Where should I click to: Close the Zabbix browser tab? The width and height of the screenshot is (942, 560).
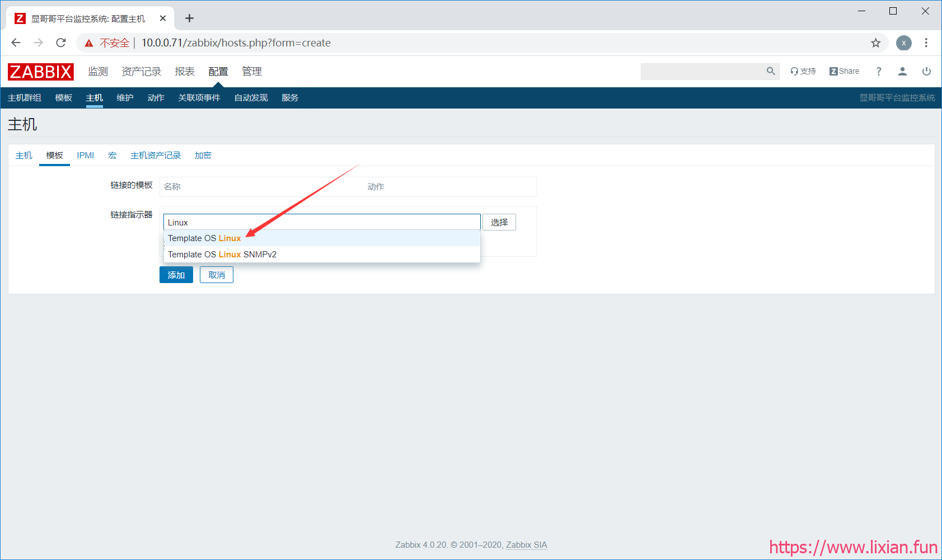point(163,18)
